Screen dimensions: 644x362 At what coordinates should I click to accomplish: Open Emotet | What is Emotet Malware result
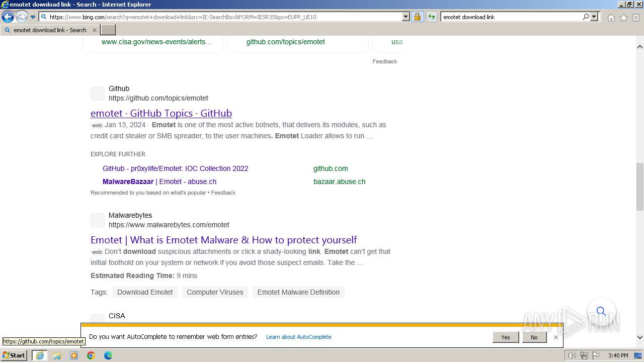point(224,240)
